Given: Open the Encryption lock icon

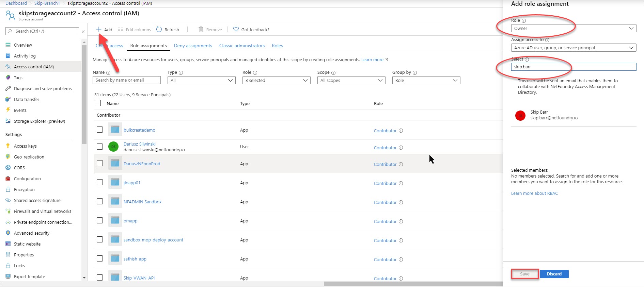Looking at the screenshot, I should pyautogui.click(x=8, y=189).
